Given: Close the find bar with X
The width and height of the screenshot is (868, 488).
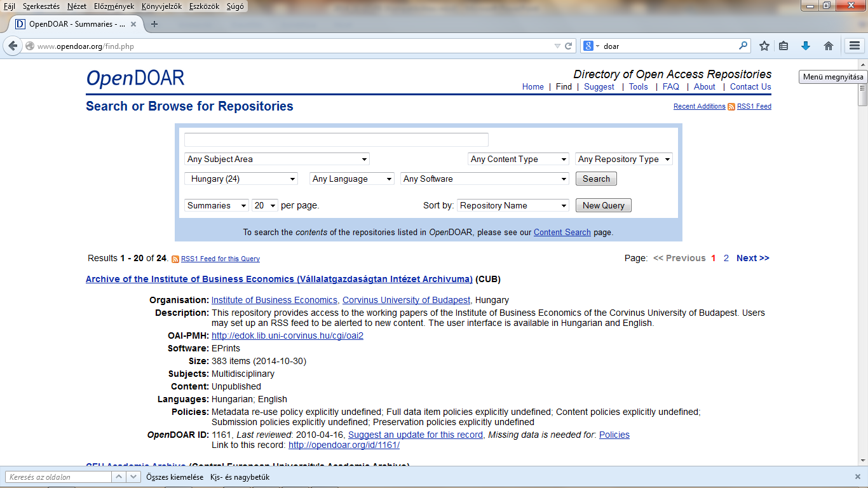Looking at the screenshot, I should (x=857, y=477).
